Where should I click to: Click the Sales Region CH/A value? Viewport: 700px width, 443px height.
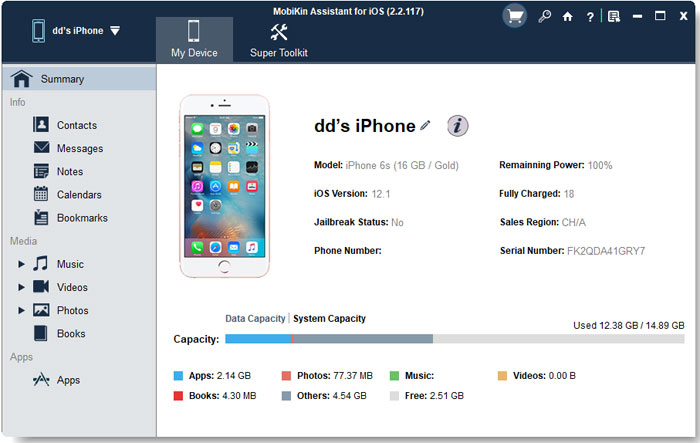(574, 222)
